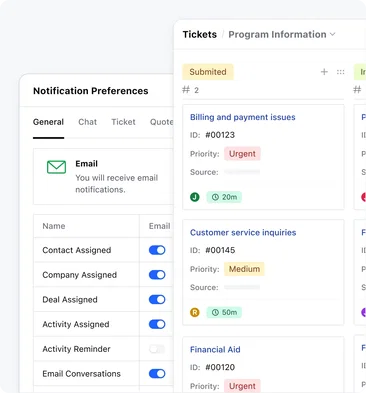This screenshot has height=393, width=366.
Task: Click the 20m clock badge on Billing ticket
Action: click(x=224, y=197)
